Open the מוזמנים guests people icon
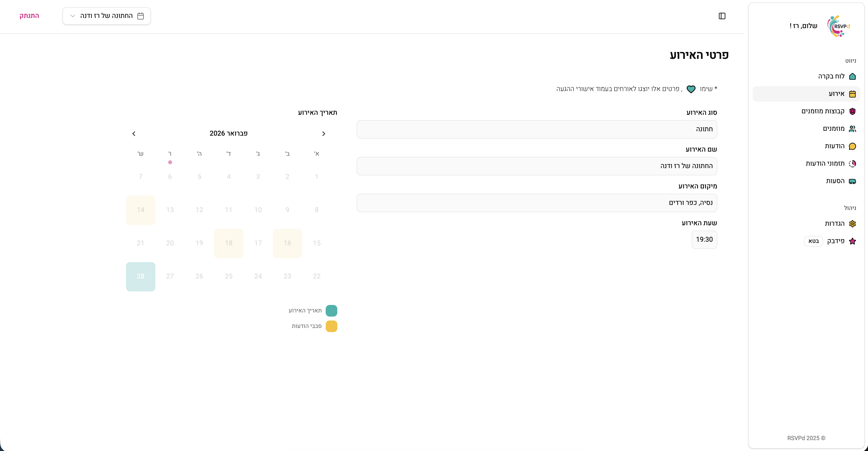The width and height of the screenshot is (868, 451). coord(852,129)
